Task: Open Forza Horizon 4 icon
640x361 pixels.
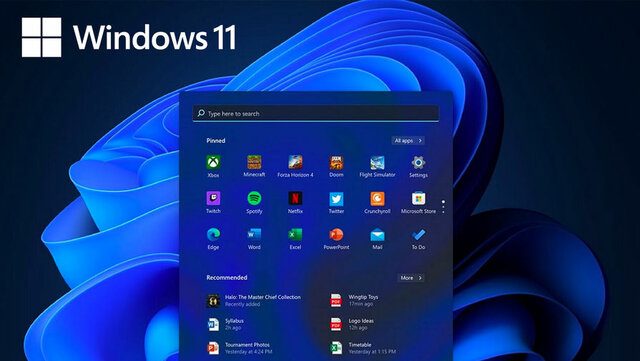Action: click(296, 162)
